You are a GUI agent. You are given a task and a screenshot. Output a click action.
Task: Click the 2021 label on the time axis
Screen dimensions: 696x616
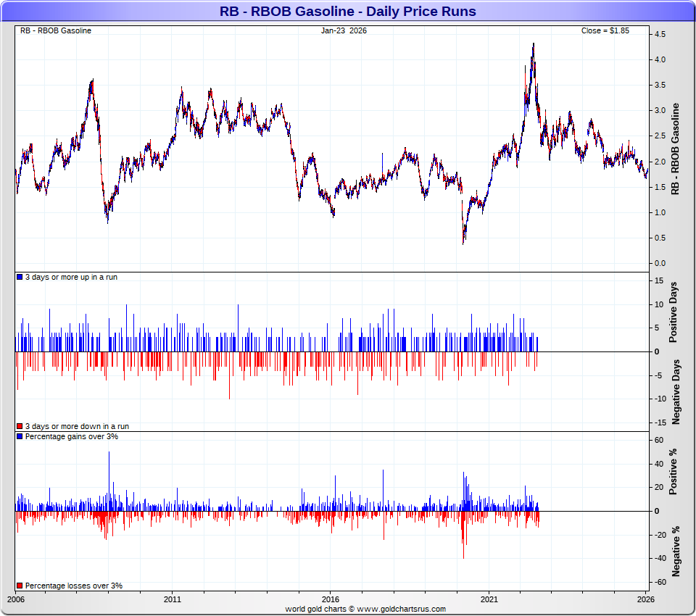[x=489, y=599]
